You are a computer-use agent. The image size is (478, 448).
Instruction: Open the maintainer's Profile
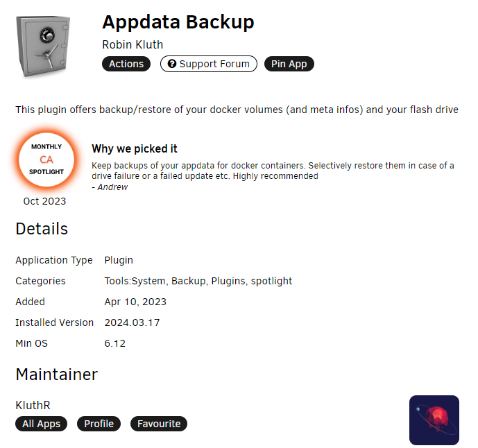point(99,424)
